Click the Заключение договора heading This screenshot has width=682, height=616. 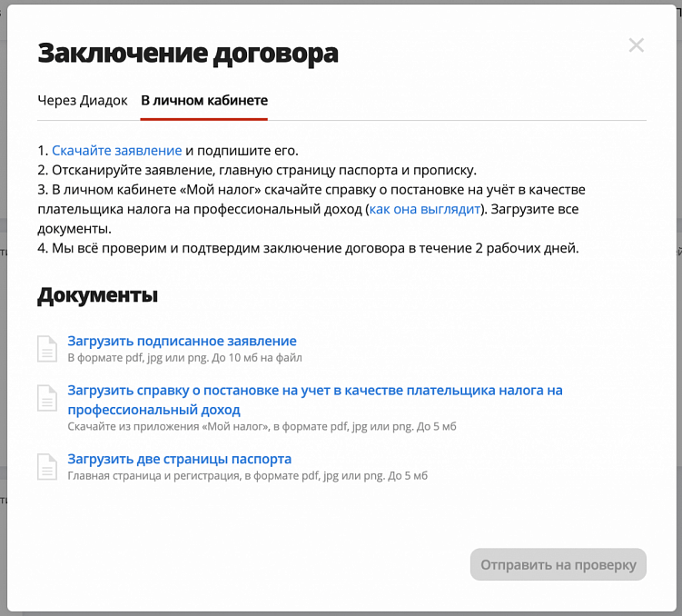[x=188, y=54]
